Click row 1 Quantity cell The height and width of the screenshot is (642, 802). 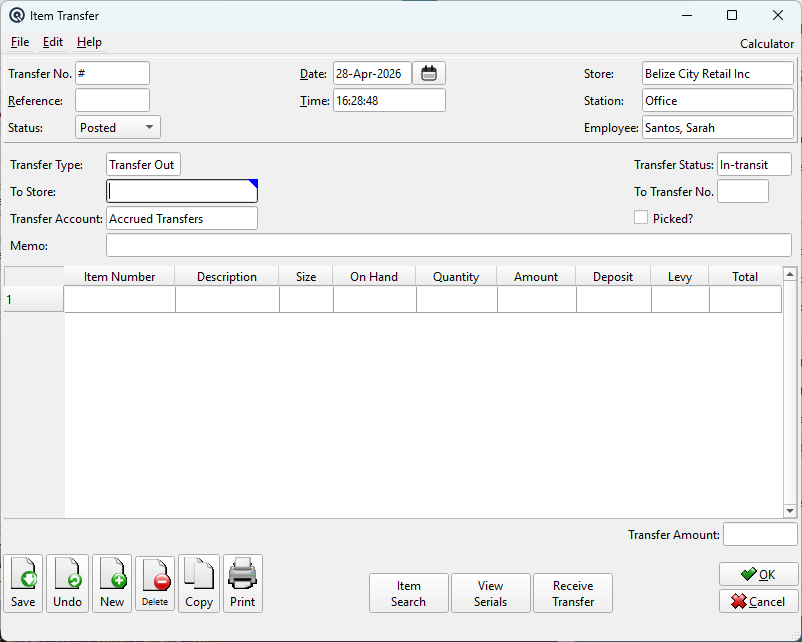tap(457, 299)
